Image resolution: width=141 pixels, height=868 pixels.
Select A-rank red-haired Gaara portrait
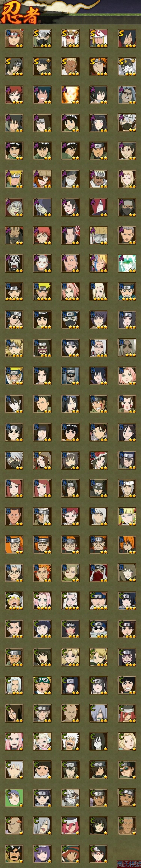click(14, 94)
